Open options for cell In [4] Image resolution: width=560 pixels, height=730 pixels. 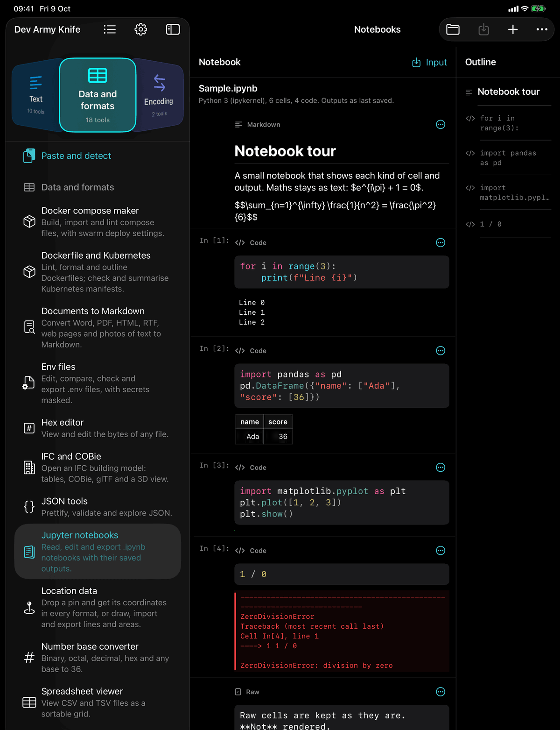point(441,551)
